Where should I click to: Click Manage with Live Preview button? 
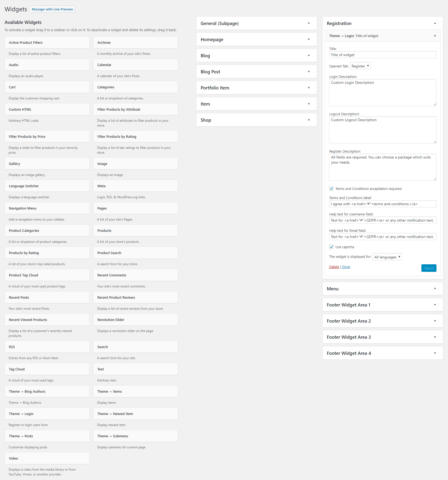coord(52,9)
